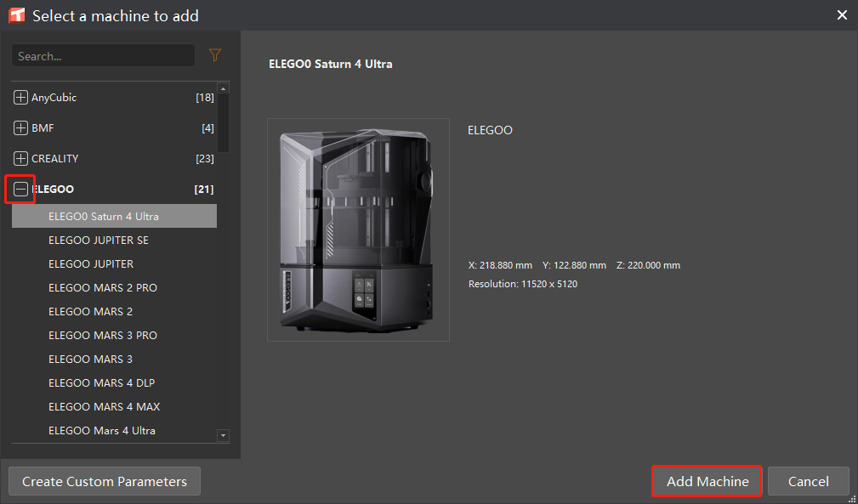Choose the ELEGOO MARS 3 entry
Viewport: 858px width, 504px height.
[x=91, y=360]
